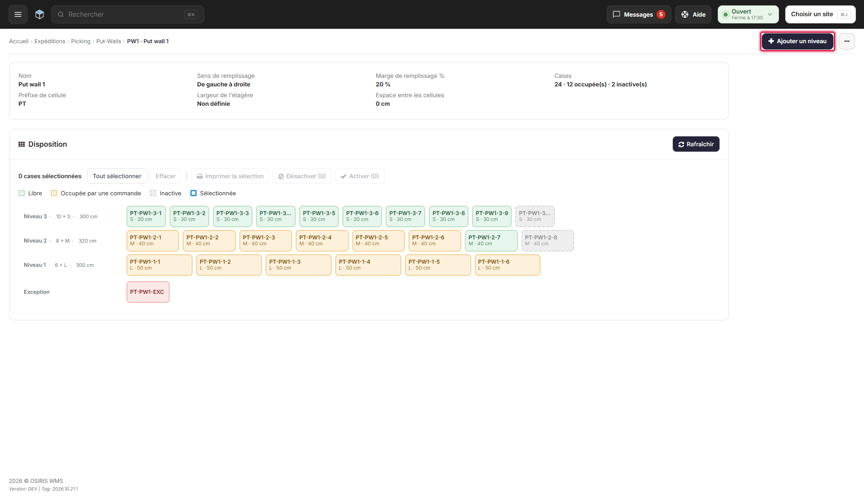Click the Effacer button
The width and height of the screenshot is (864, 504).
pyautogui.click(x=166, y=176)
